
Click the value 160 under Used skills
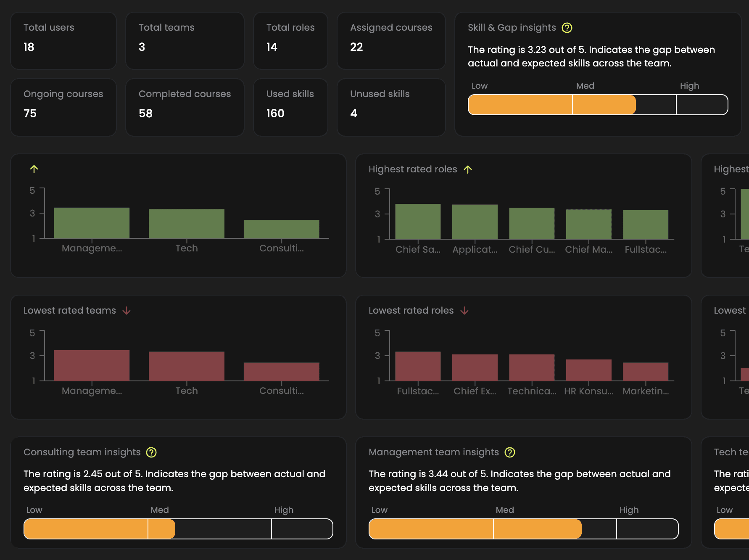click(275, 114)
